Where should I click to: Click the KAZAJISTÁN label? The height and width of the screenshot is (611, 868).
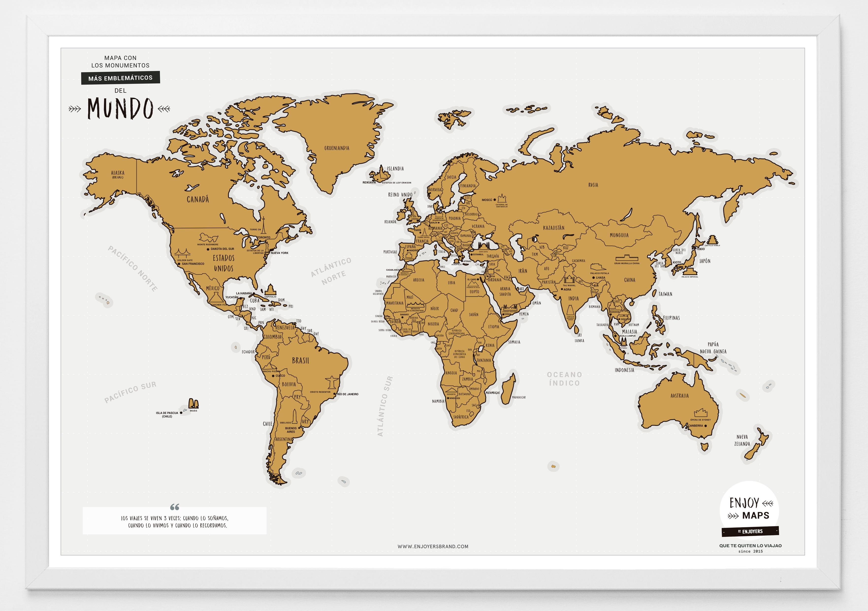click(554, 228)
